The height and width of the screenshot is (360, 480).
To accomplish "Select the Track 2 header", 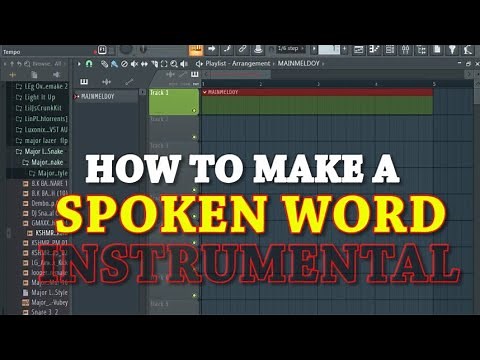I will click(x=174, y=128).
